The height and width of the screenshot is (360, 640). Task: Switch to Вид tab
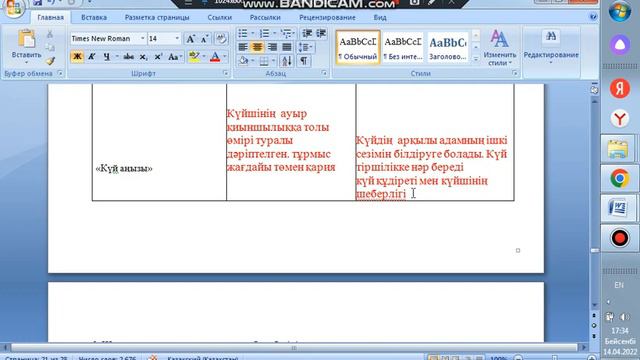coord(380,18)
